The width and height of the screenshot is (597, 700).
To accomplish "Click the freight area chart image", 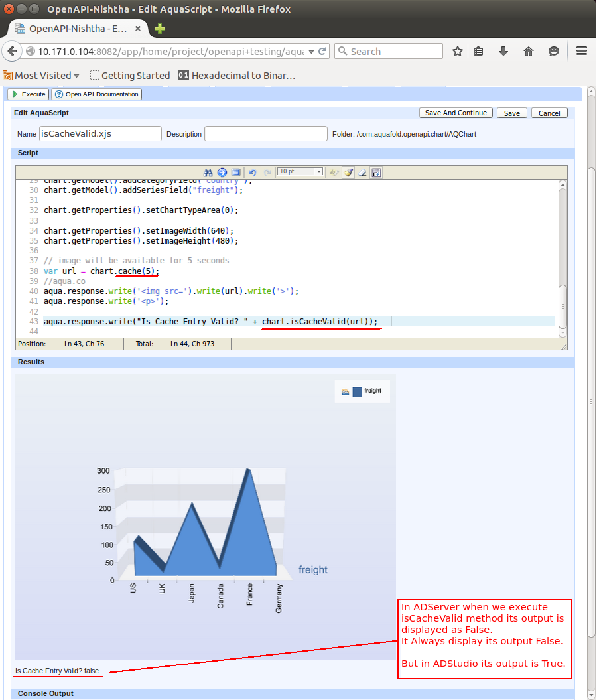I will point(205,516).
